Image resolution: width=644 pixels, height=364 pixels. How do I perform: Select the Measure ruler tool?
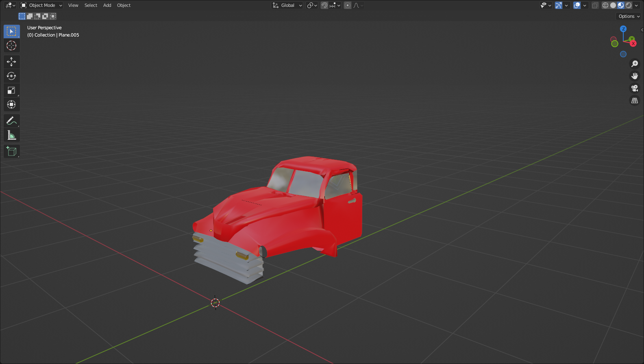point(11,135)
